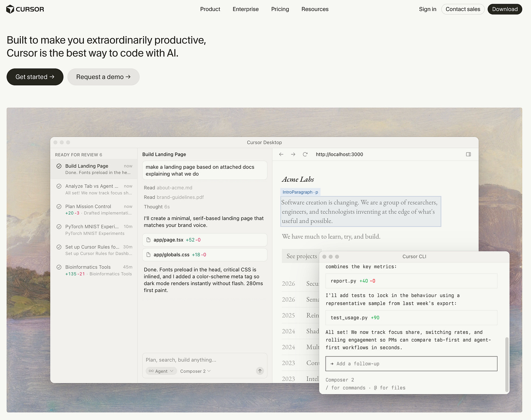
Task: Click the Add a follow-up input field
Action: [411, 364]
